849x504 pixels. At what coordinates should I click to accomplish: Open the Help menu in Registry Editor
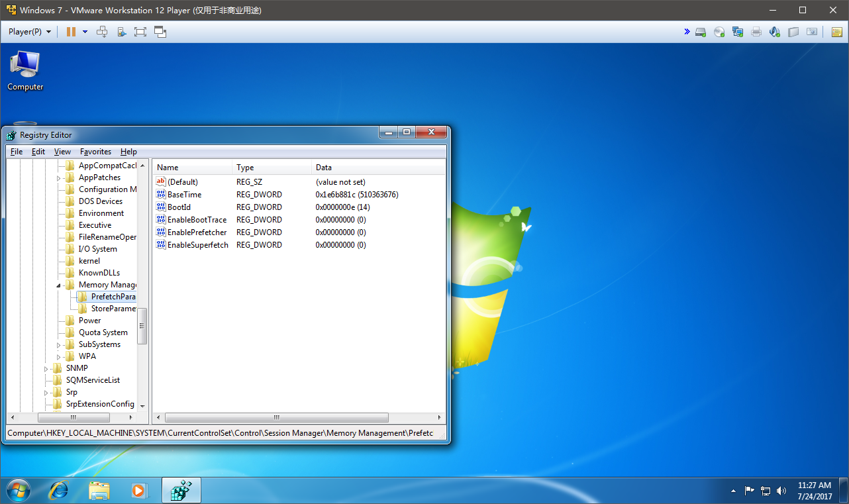128,152
